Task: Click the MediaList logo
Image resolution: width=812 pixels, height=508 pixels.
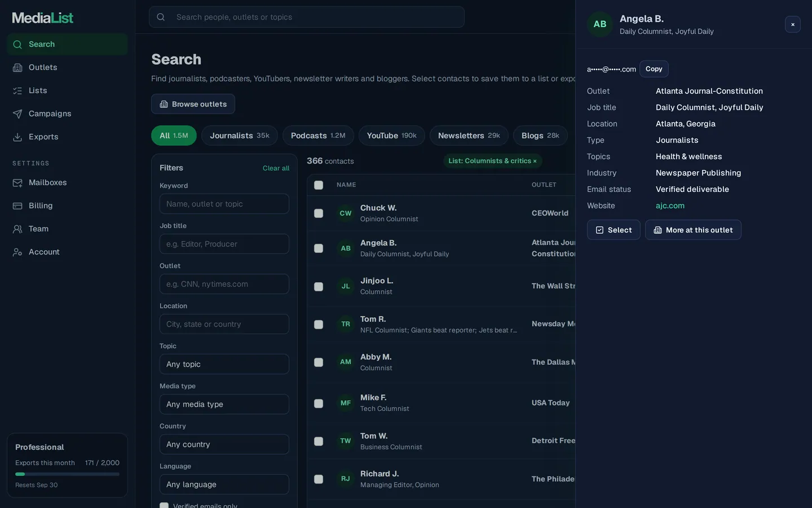Action: tap(43, 18)
